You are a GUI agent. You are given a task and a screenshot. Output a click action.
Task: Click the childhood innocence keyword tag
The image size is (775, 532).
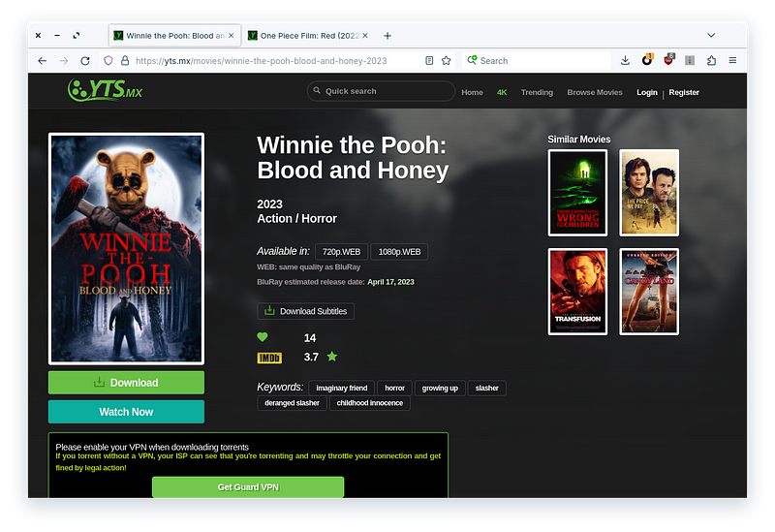coord(370,403)
